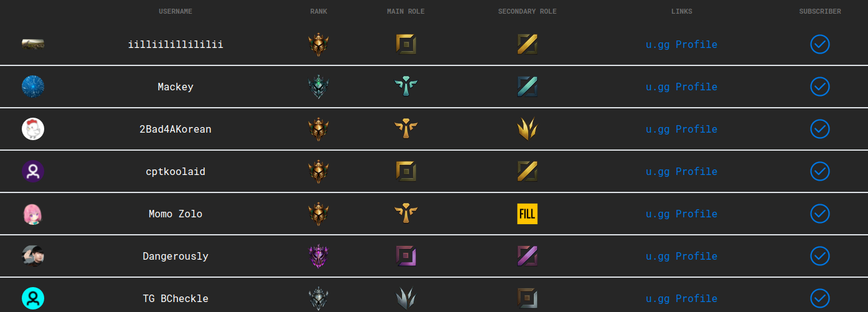Toggle subscriber checkmark for Momo Zolo
The height and width of the screenshot is (312, 868).
820,214
